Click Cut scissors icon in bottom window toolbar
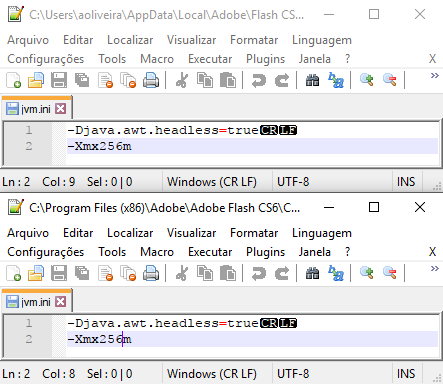This screenshot has width=443, height=384. point(182,273)
